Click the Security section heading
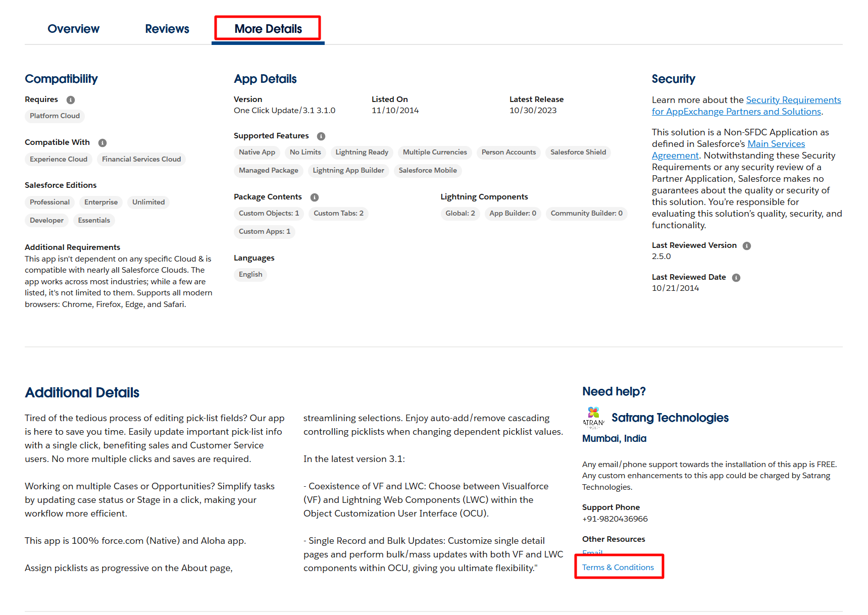The height and width of the screenshot is (615, 868). (x=673, y=79)
